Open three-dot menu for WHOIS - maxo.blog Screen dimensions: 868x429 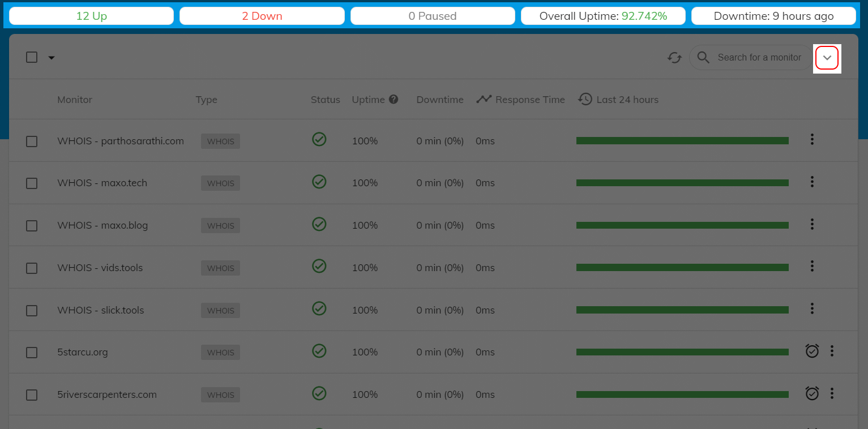pyautogui.click(x=812, y=224)
